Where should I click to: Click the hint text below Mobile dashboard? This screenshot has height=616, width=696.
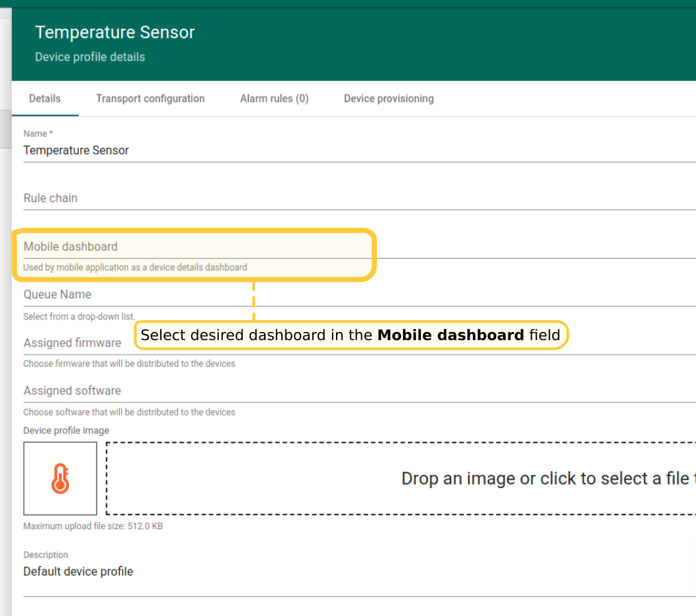(x=135, y=268)
